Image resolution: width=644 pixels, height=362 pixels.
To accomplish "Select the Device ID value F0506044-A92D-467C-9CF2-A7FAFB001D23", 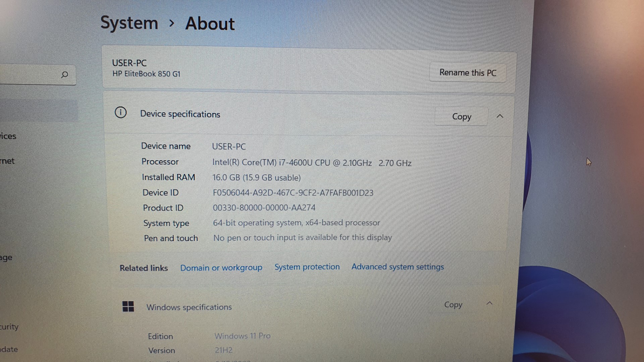I will 293,193.
